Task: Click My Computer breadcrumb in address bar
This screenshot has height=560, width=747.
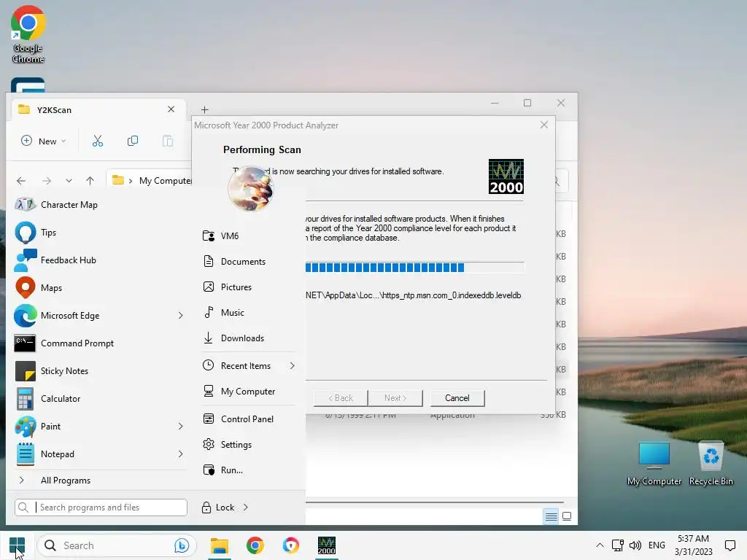Action: tap(166, 181)
